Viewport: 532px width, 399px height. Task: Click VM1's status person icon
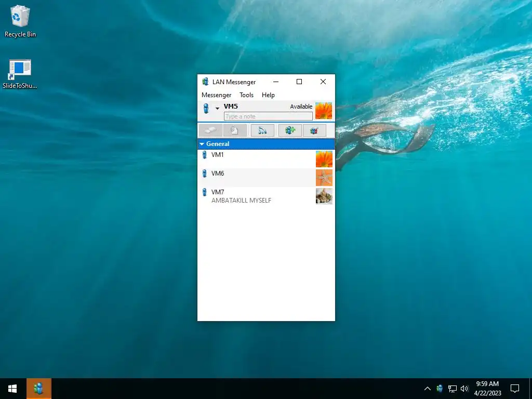(x=204, y=155)
